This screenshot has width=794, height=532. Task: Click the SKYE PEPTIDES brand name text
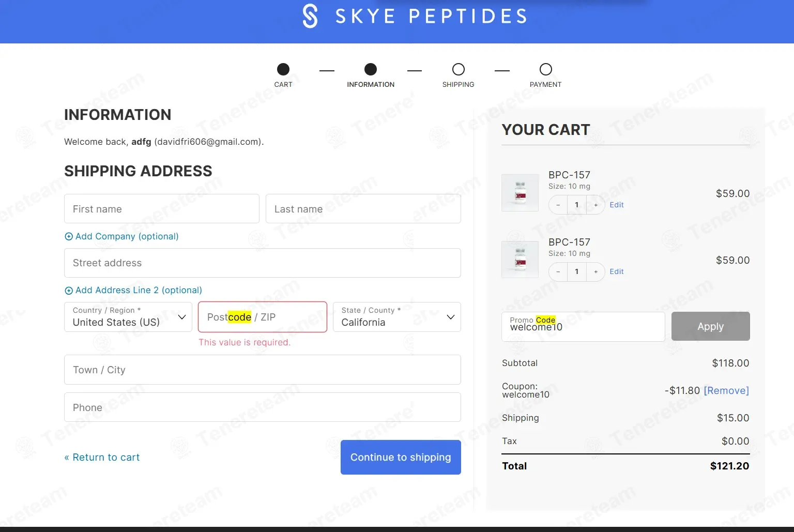[432, 16]
